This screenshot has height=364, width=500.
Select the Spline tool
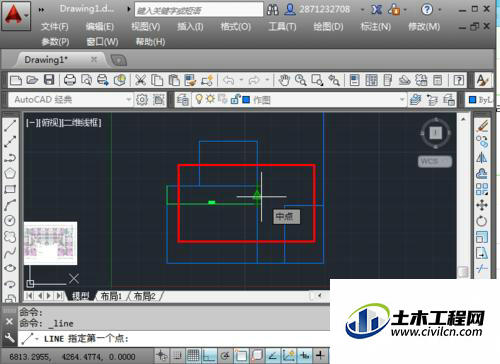coord(10,252)
